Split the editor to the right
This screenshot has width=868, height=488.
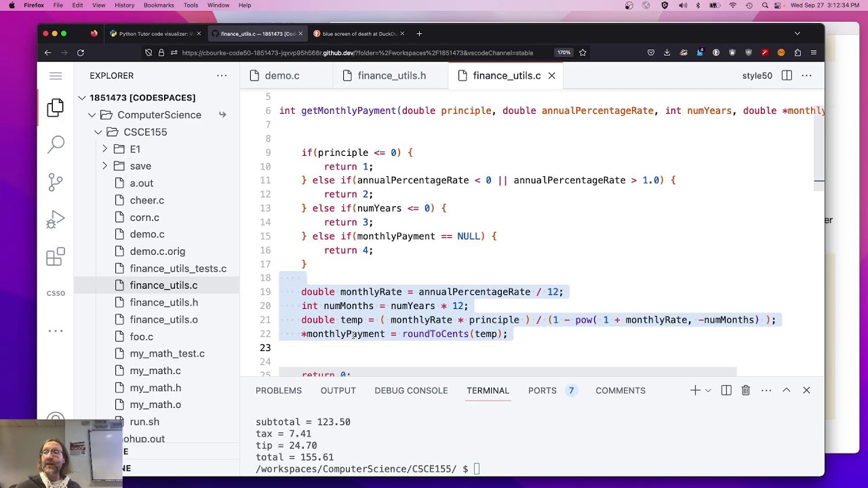click(787, 76)
